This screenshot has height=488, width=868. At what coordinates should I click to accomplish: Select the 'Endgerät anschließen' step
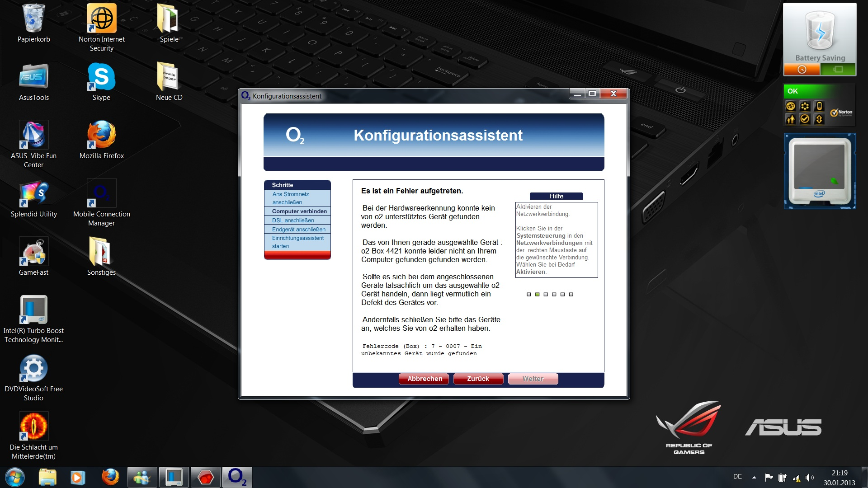pyautogui.click(x=297, y=229)
